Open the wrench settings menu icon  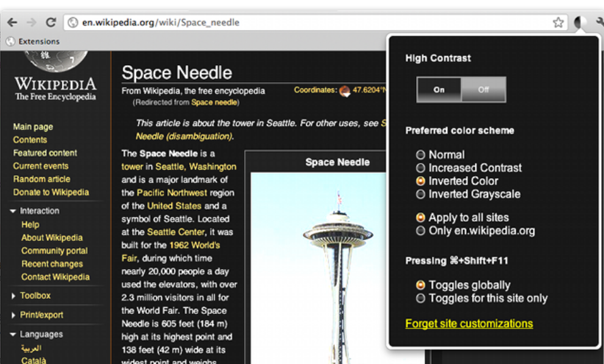point(599,23)
